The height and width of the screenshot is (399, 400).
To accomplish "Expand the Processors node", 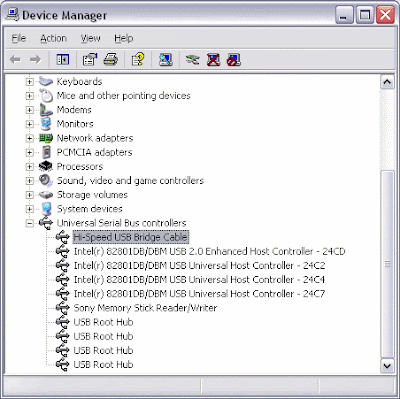I will [30, 167].
